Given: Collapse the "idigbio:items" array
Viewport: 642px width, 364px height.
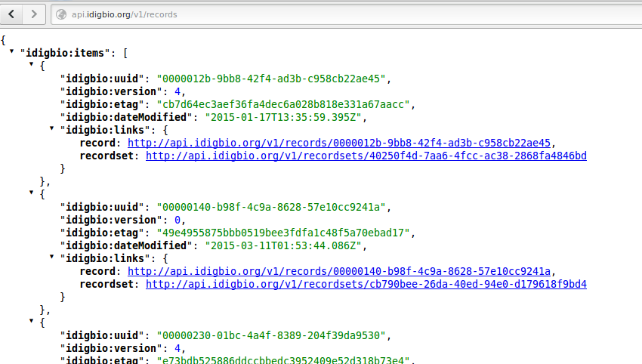Looking at the screenshot, I should pos(12,51).
